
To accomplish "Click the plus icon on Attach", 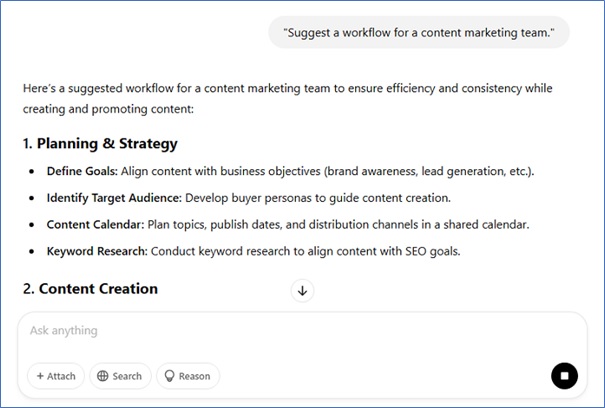I will [40, 376].
